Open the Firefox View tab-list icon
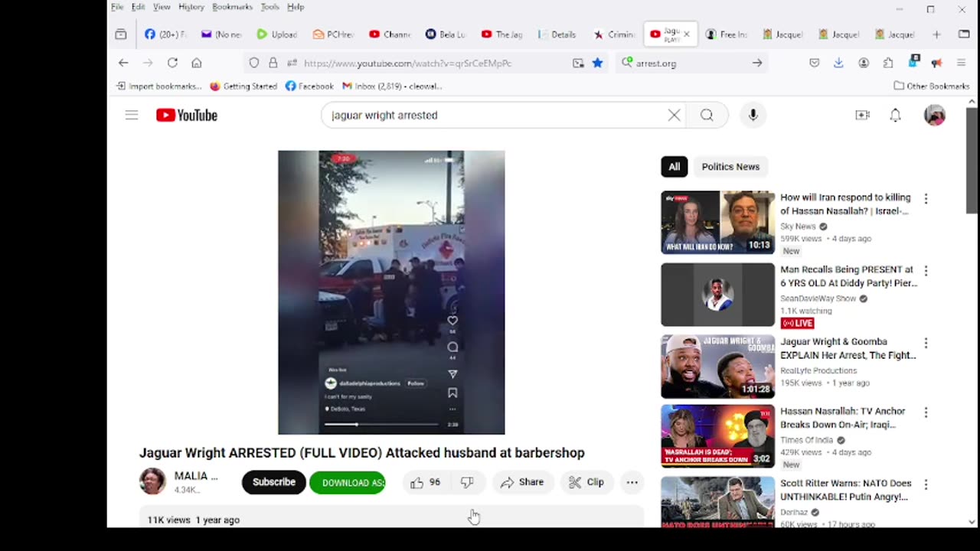 pos(121,34)
